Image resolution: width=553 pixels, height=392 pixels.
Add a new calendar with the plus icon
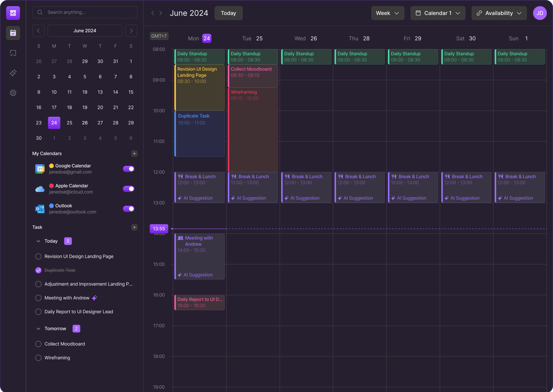[x=135, y=154]
